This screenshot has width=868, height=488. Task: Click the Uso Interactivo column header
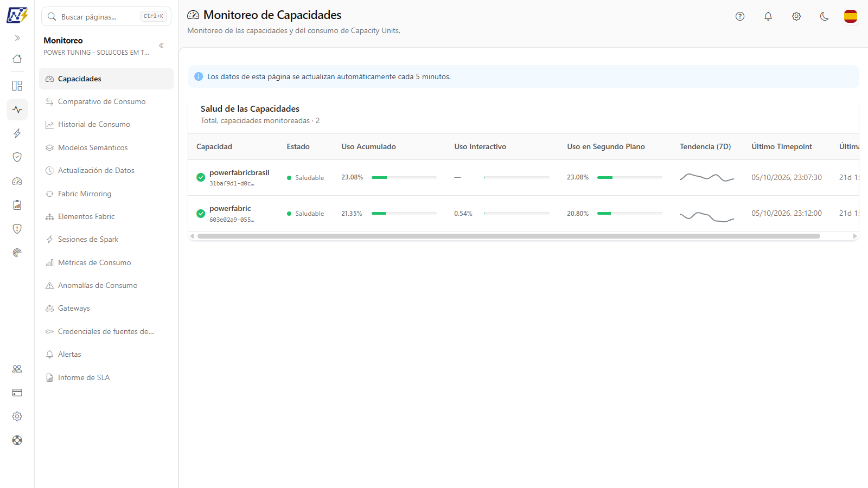tap(480, 146)
